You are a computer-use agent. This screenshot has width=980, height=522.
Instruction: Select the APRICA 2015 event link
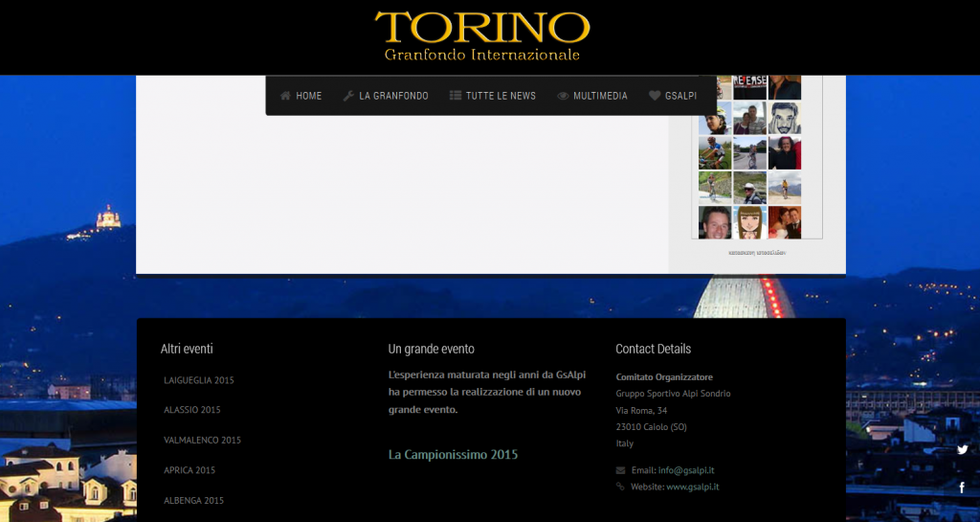pos(189,470)
